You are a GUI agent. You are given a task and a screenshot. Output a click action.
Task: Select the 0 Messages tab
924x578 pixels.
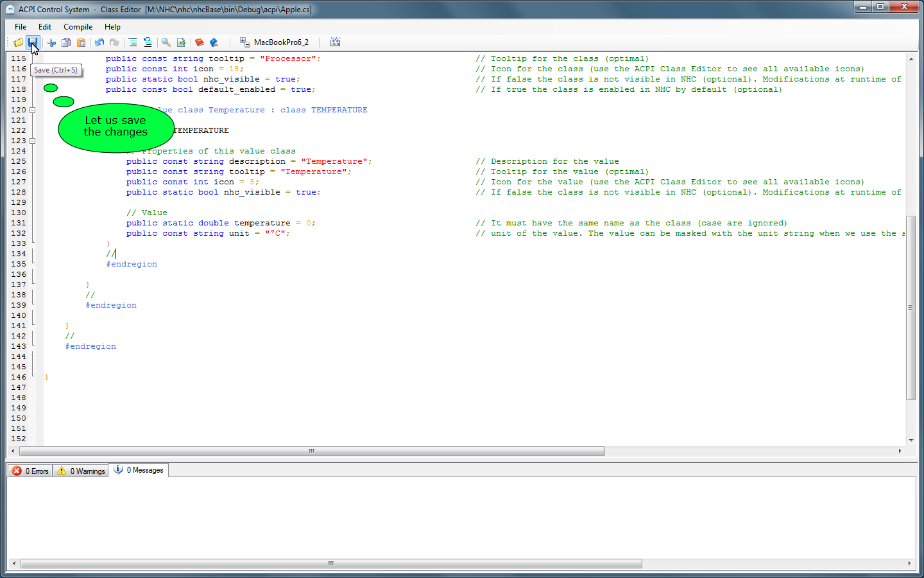coord(139,470)
